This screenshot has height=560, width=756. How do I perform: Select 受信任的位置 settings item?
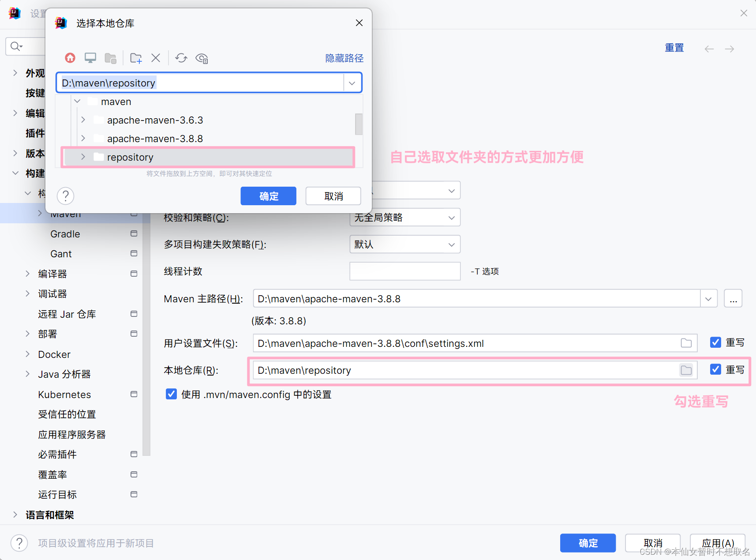pos(67,414)
